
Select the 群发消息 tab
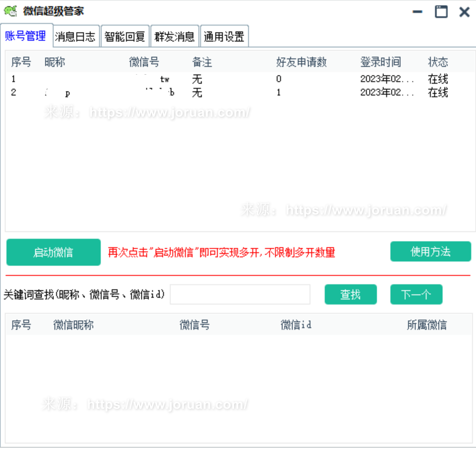pos(174,37)
